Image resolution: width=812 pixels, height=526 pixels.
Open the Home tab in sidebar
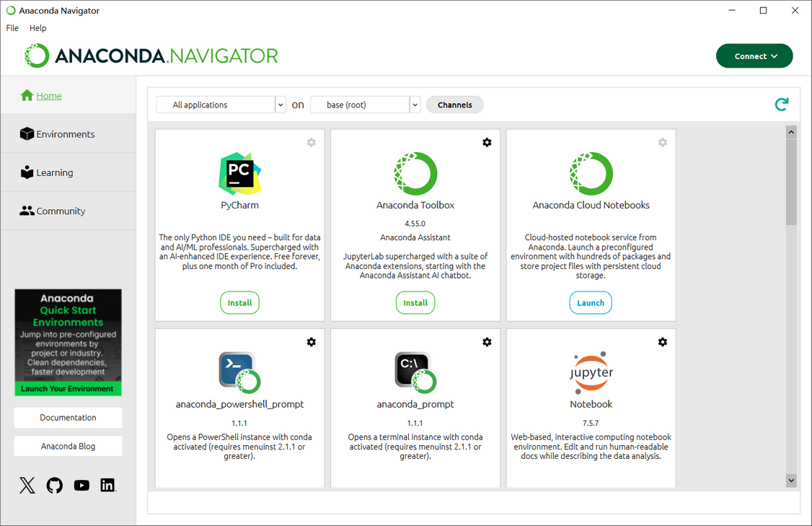[68, 95]
